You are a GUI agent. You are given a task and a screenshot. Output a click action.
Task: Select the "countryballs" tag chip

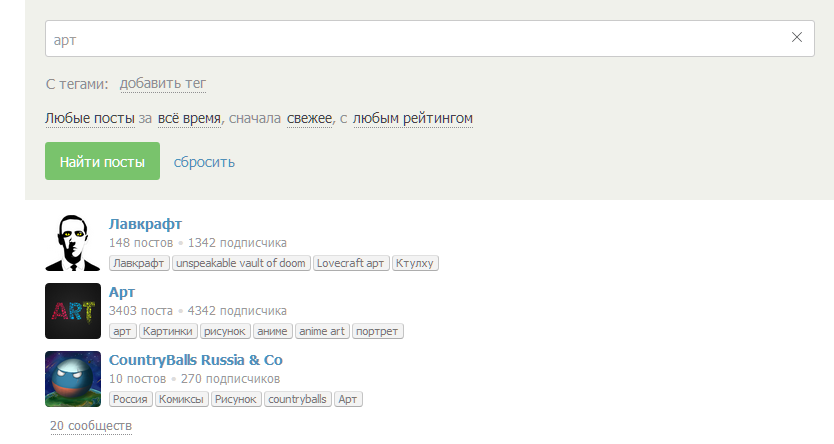tap(297, 399)
